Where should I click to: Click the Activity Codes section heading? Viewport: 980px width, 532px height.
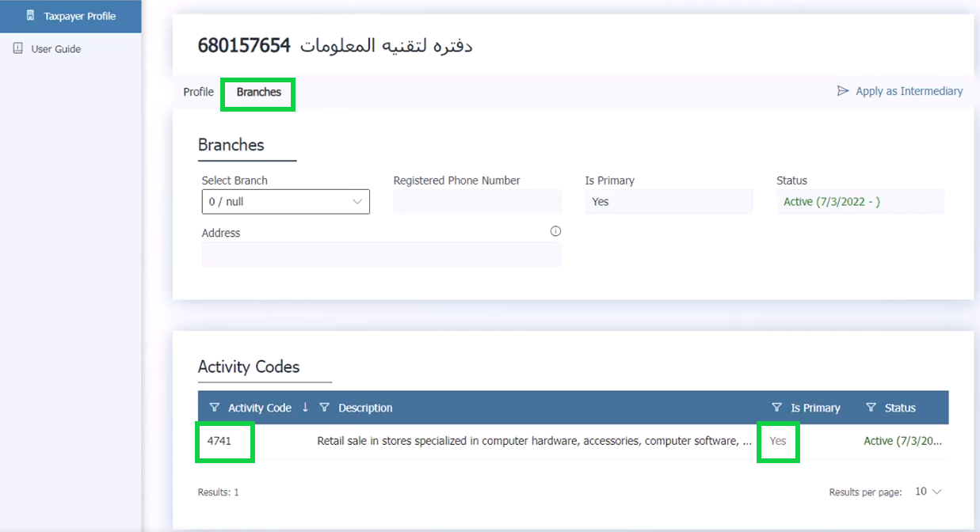tap(249, 367)
